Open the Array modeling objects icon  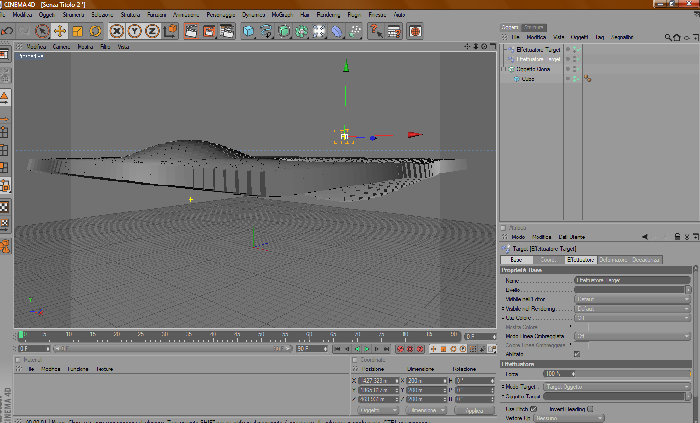(301, 31)
